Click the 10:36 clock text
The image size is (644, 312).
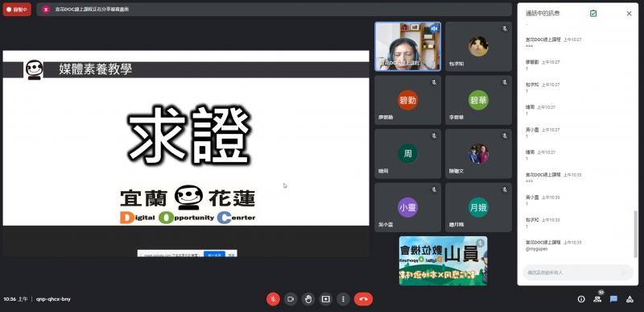pos(15,299)
